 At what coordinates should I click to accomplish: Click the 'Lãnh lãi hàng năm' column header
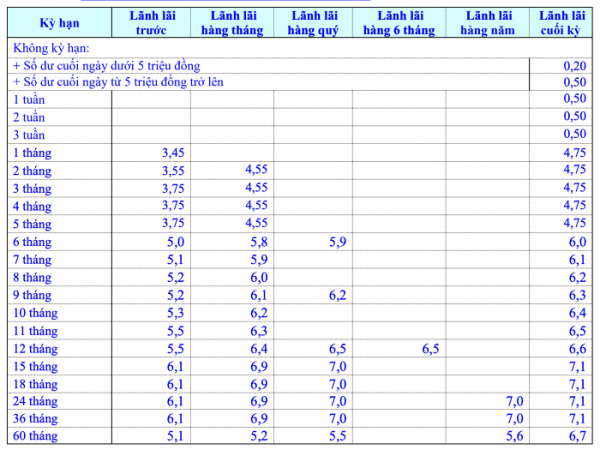point(488,23)
